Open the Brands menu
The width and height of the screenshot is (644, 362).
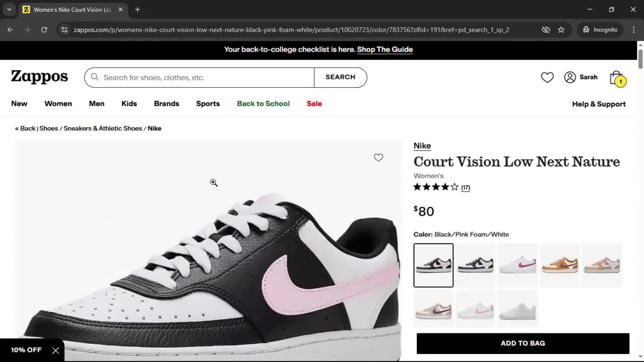point(166,104)
